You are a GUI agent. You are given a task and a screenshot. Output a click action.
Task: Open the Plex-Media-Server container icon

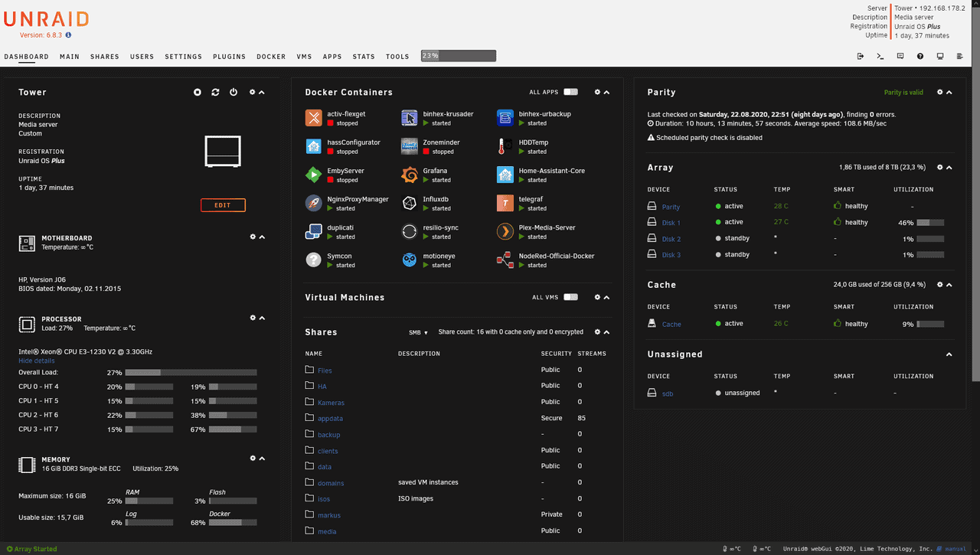[x=504, y=232]
